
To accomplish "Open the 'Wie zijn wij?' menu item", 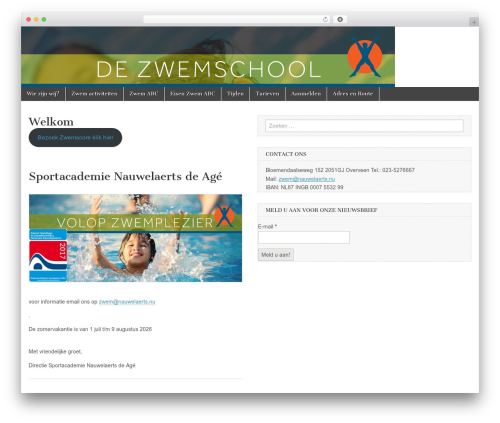I will [43, 94].
